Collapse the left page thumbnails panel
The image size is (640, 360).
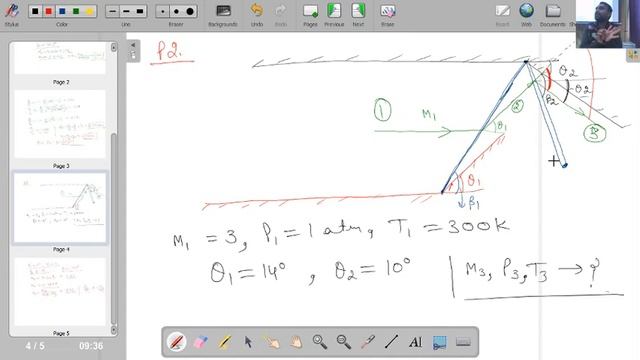point(133,51)
